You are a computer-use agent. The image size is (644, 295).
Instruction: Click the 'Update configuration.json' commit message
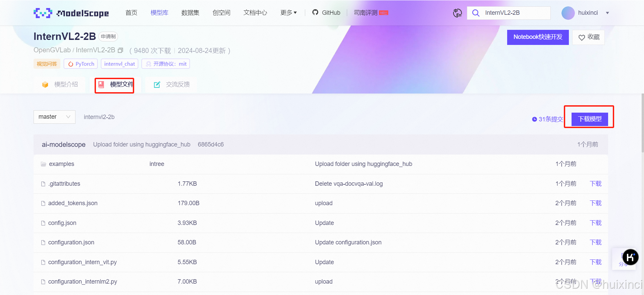click(348, 242)
